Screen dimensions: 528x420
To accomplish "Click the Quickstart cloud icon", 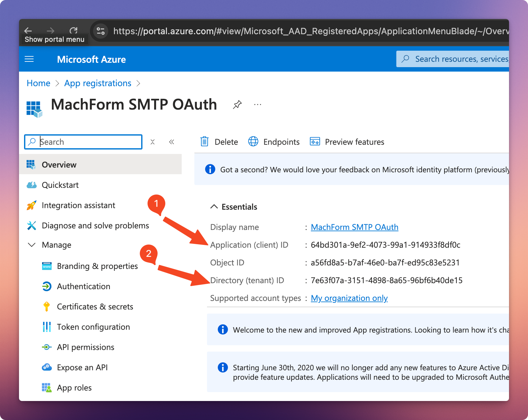I will pyautogui.click(x=32, y=185).
